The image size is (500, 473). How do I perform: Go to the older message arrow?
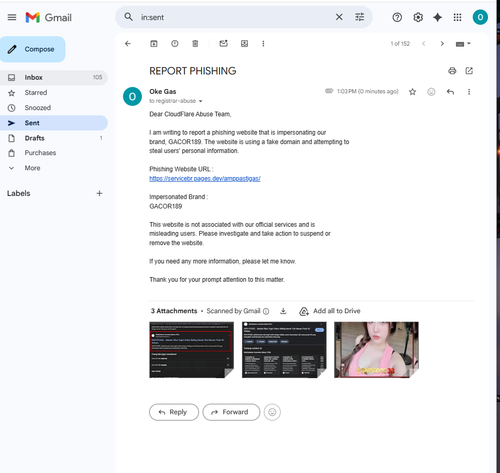click(x=442, y=44)
